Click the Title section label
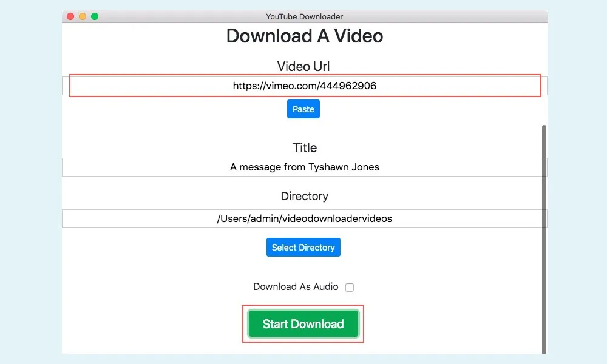The width and height of the screenshot is (607, 364). [x=304, y=147]
